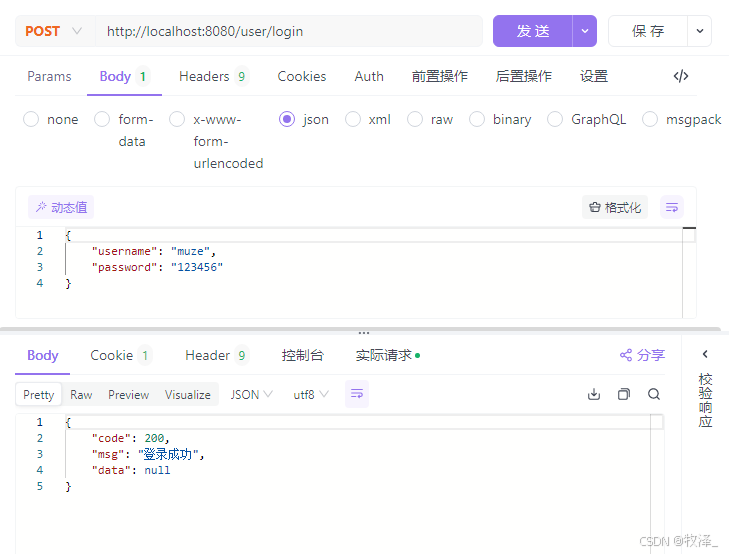Choose the GraphQL body option
The height and width of the screenshot is (554, 729).
tap(587, 119)
